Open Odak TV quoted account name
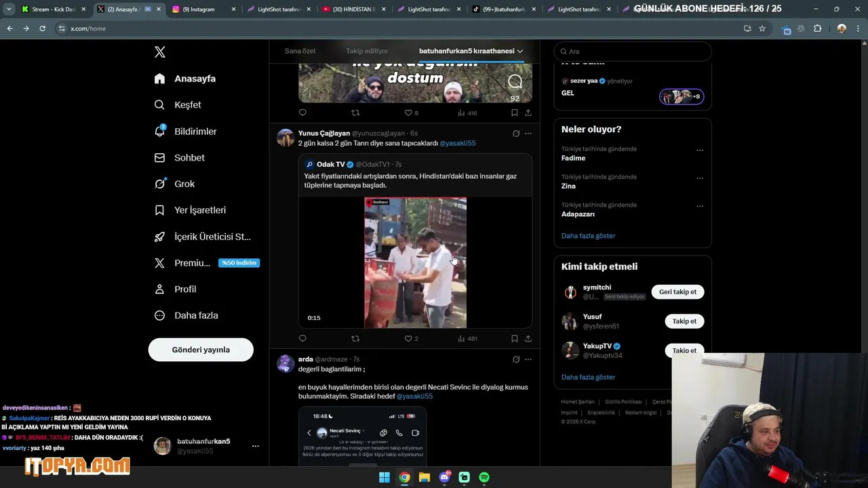 tap(330, 165)
